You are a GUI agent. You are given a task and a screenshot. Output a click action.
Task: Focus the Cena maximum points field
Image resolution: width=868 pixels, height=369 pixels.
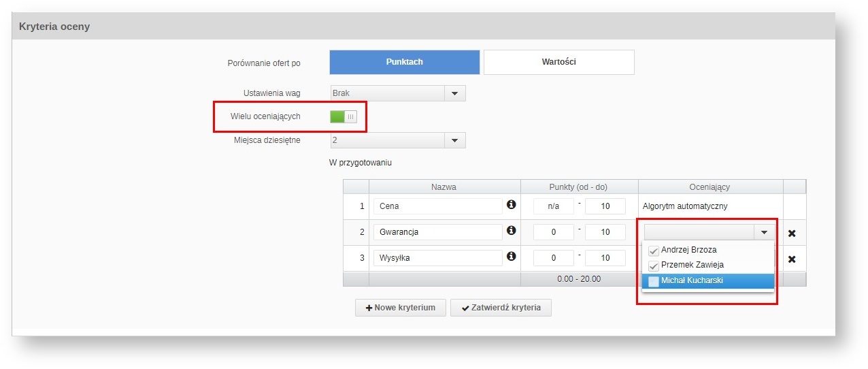[605, 206]
